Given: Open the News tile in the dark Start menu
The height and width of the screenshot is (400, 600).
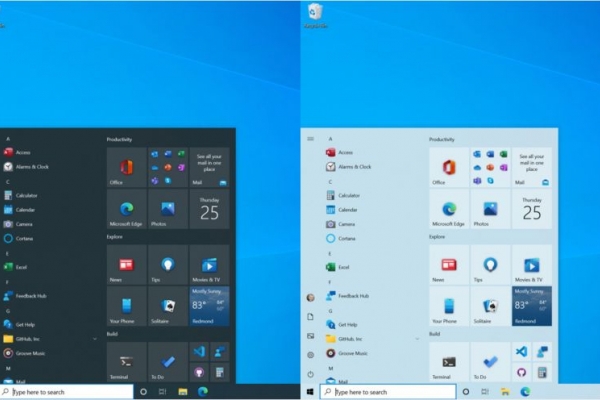Looking at the screenshot, I should 127,264.
